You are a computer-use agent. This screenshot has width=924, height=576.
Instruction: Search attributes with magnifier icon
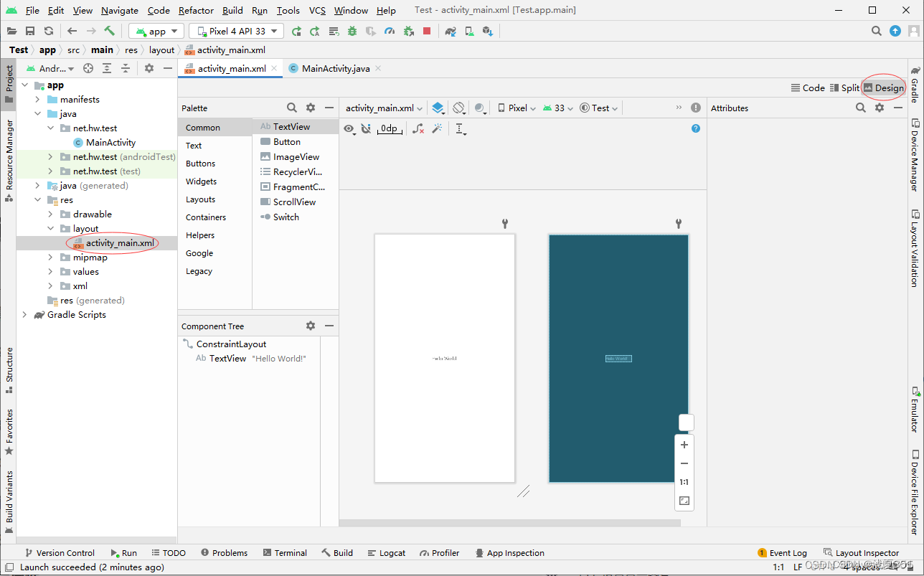pos(861,108)
